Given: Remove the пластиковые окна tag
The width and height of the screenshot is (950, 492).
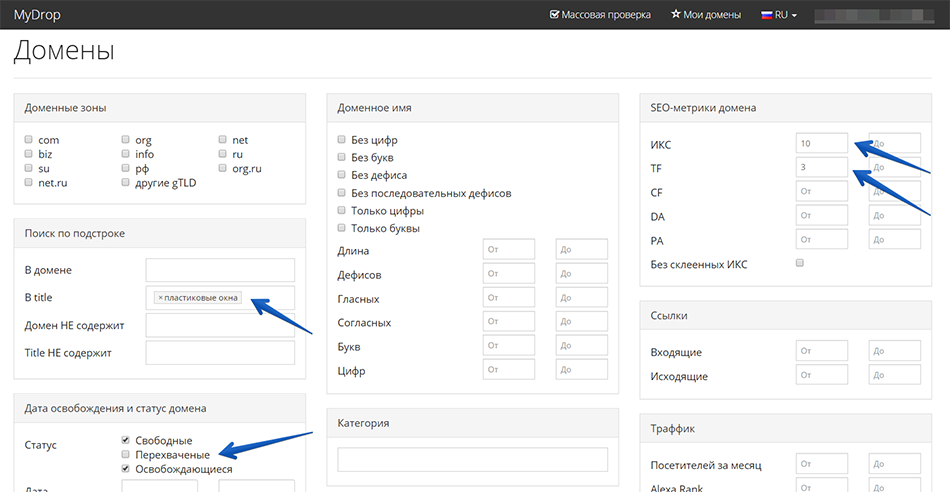Looking at the screenshot, I should point(161,298).
